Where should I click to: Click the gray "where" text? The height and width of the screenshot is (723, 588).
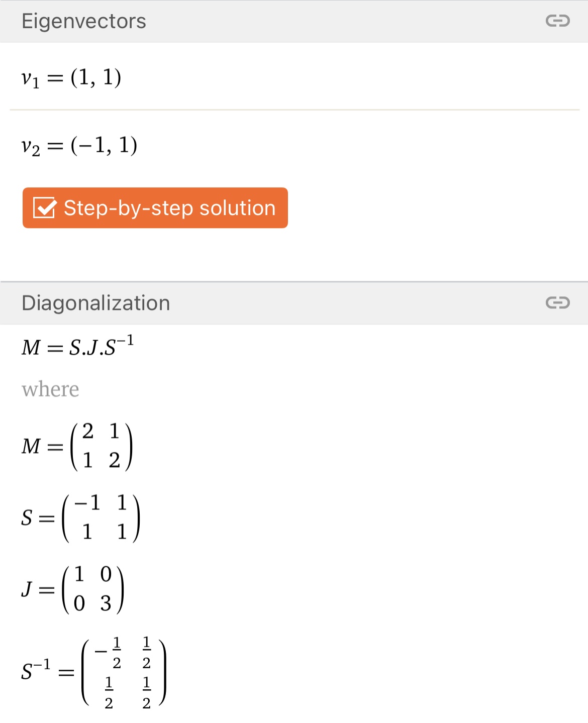(50, 389)
